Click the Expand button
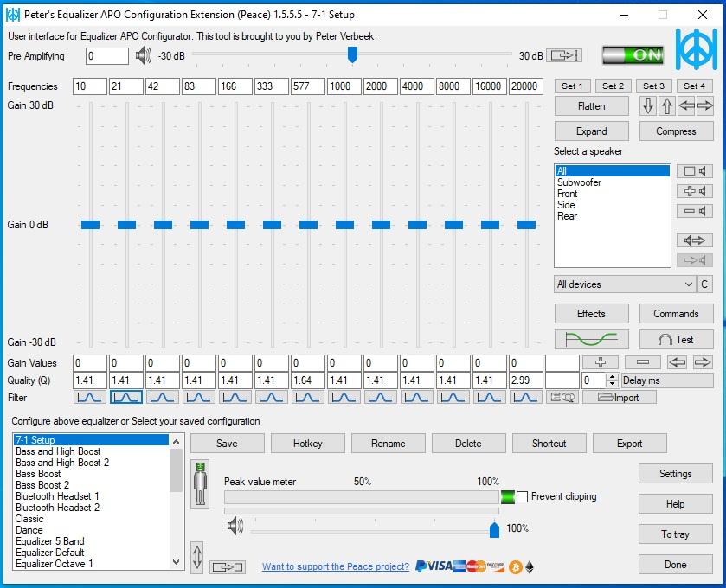The width and height of the screenshot is (726, 588). 591,131
